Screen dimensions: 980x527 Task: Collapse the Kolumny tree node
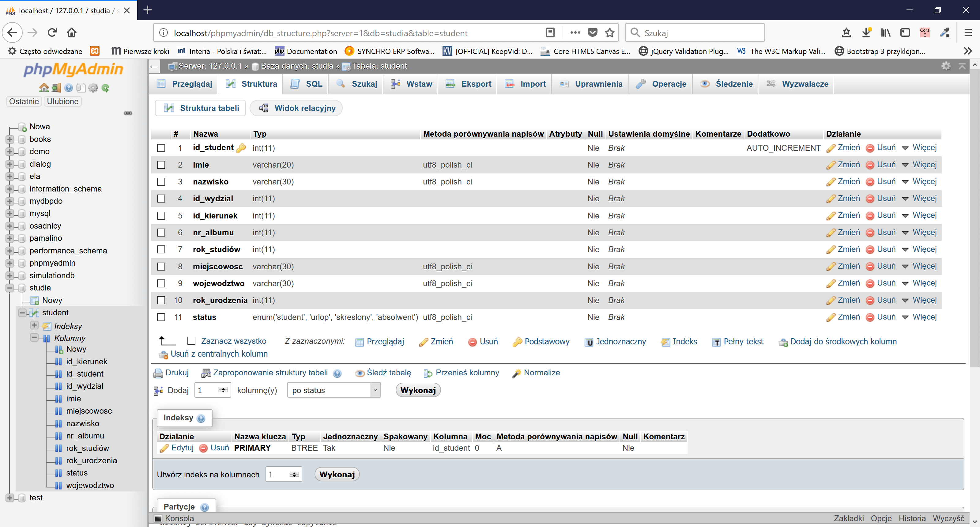pos(34,338)
